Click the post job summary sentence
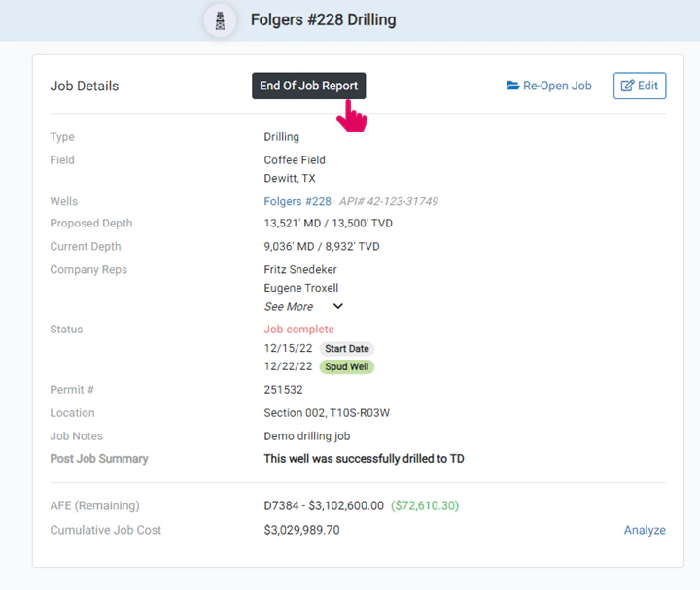Screen dimensions: 700x590 [364, 459]
